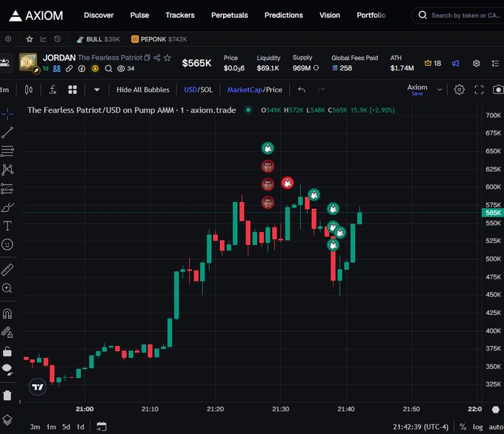Refresh the supply value icon

(x=316, y=68)
